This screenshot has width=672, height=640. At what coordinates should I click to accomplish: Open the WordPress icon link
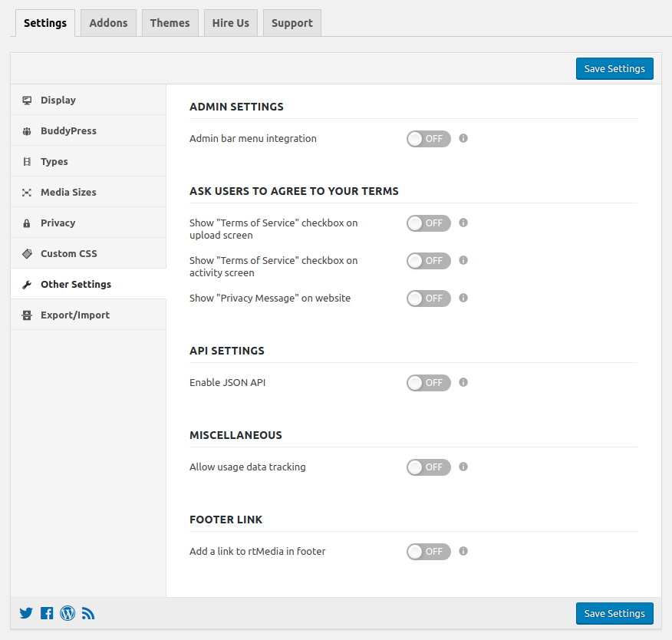click(x=68, y=613)
